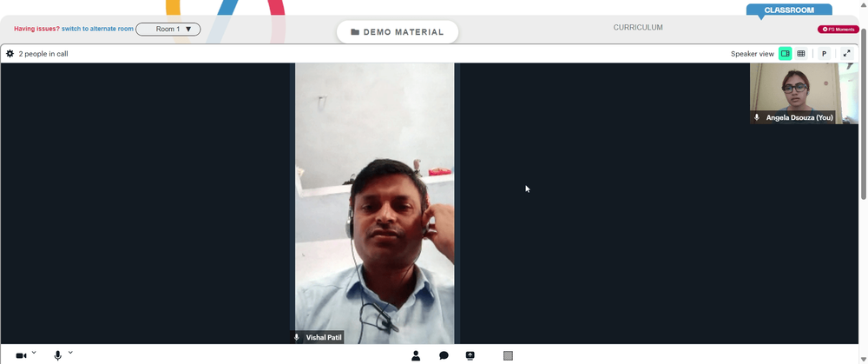This screenshot has height=364, width=868.
Task: Open the Room 1 dropdown
Action: [x=168, y=29]
